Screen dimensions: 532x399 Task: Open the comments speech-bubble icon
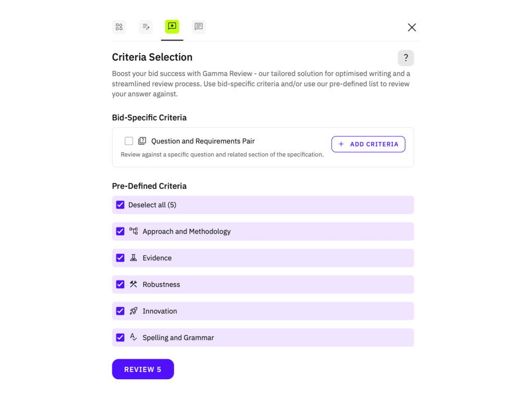(x=198, y=27)
